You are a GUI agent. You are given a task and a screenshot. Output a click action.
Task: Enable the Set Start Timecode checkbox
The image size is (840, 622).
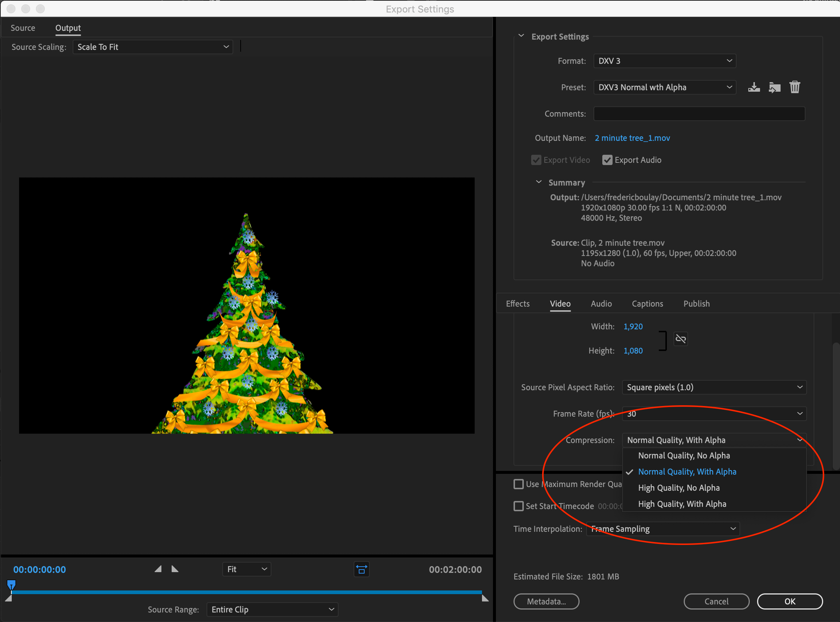(518, 506)
